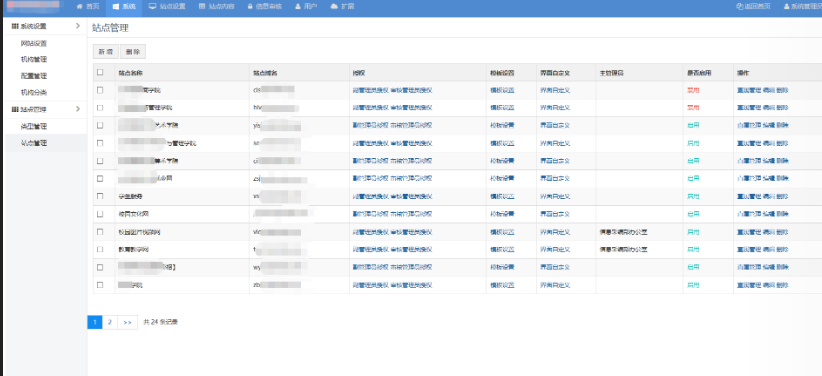The height and width of the screenshot is (376, 822).
Task: Click the 返回首页 return icon at top right
Action: coord(739,7)
